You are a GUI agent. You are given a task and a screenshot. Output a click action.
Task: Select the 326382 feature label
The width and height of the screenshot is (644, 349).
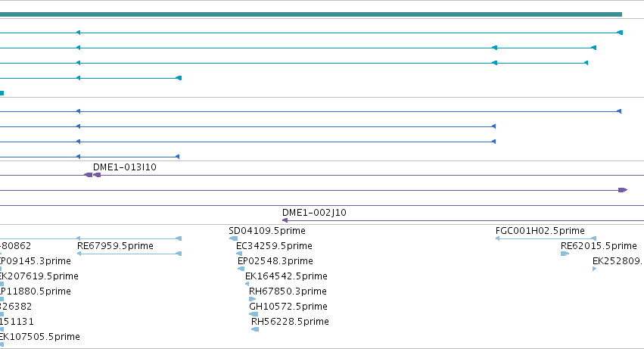click(x=16, y=307)
